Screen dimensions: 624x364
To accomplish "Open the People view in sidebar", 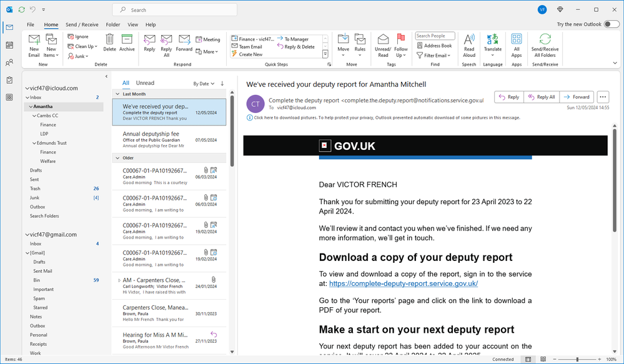I will [9, 62].
